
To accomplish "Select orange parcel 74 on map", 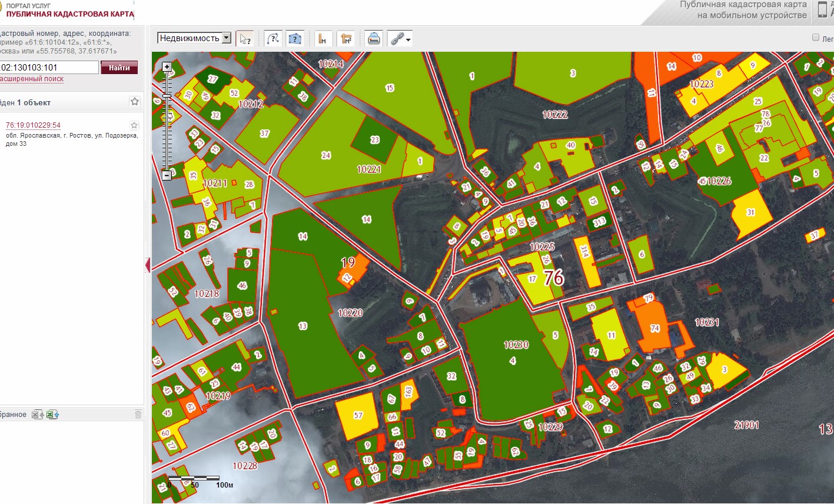I will [654, 328].
